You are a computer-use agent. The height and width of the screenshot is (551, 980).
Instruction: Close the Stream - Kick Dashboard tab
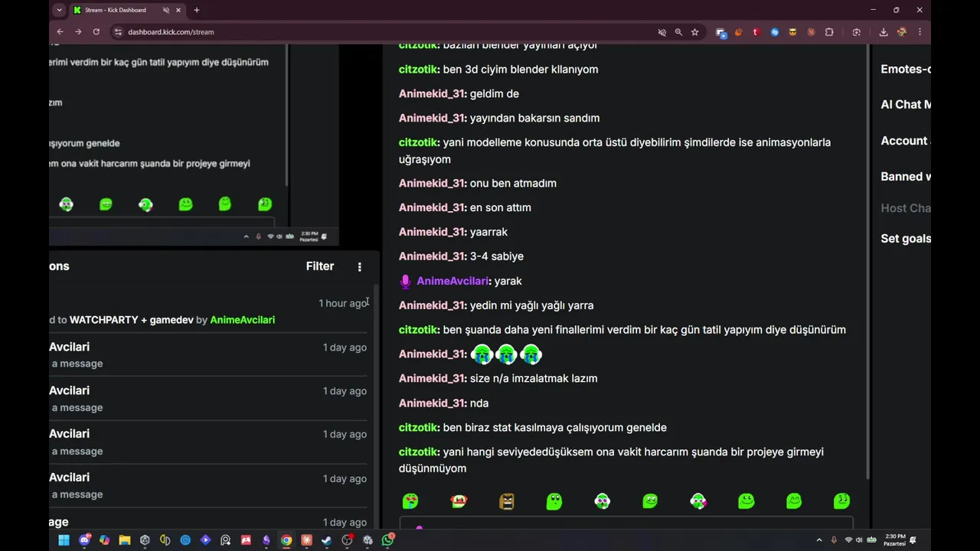(x=178, y=10)
